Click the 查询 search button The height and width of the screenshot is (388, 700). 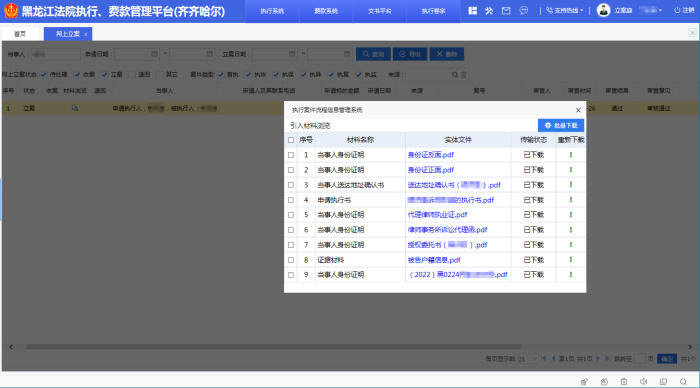(x=373, y=54)
